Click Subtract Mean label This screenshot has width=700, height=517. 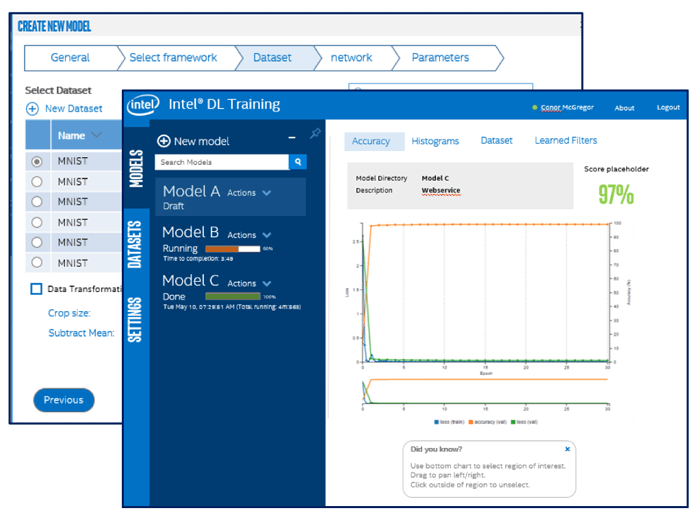click(x=81, y=333)
